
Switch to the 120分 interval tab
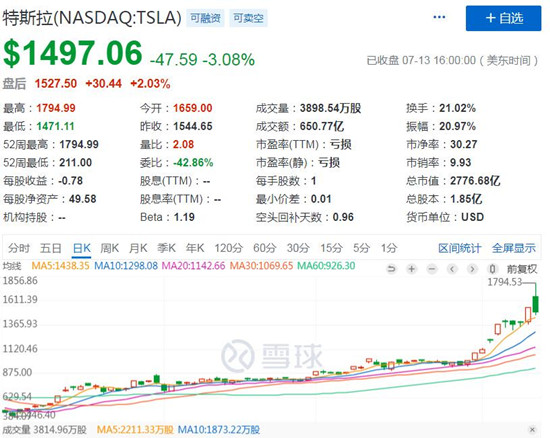tap(228, 248)
